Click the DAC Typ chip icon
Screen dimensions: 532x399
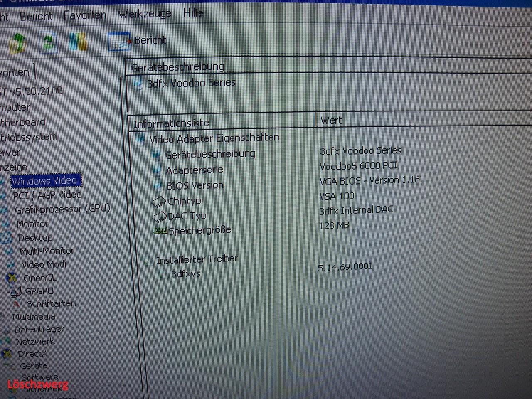(x=160, y=217)
